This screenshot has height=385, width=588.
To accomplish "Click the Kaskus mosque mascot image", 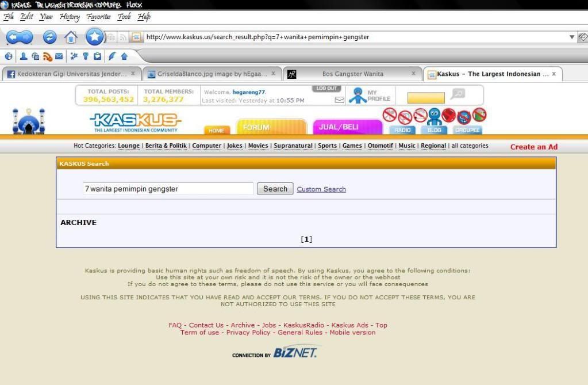I will pyautogui.click(x=29, y=121).
